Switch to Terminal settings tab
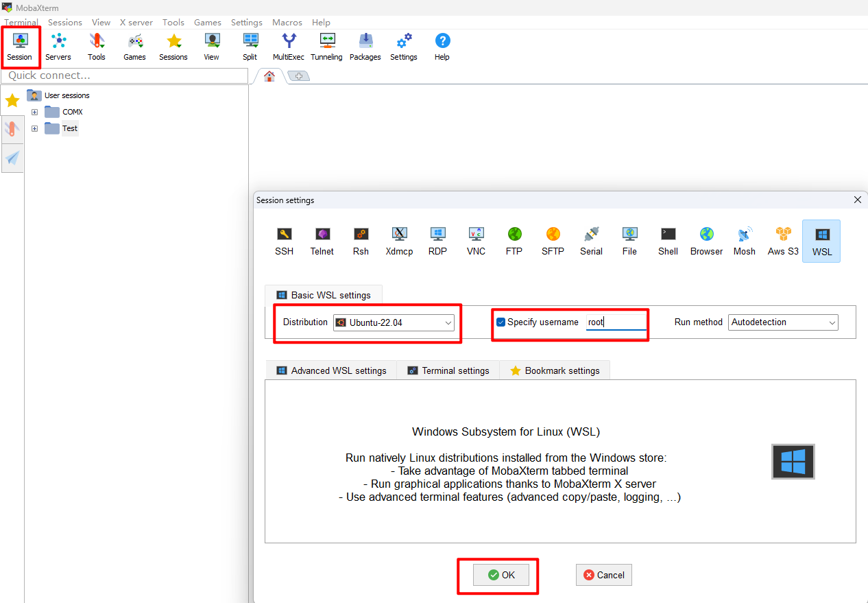The height and width of the screenshot is (603, 868). click(449, 370)
